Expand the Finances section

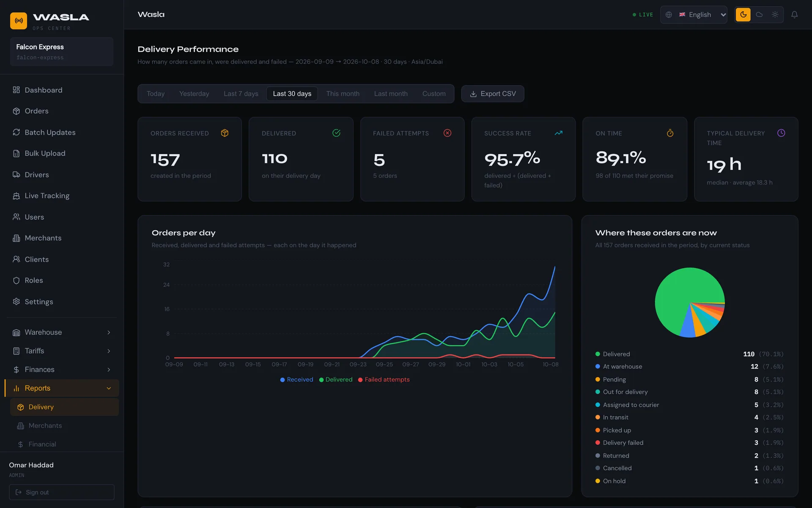click(x=62, y=370)
